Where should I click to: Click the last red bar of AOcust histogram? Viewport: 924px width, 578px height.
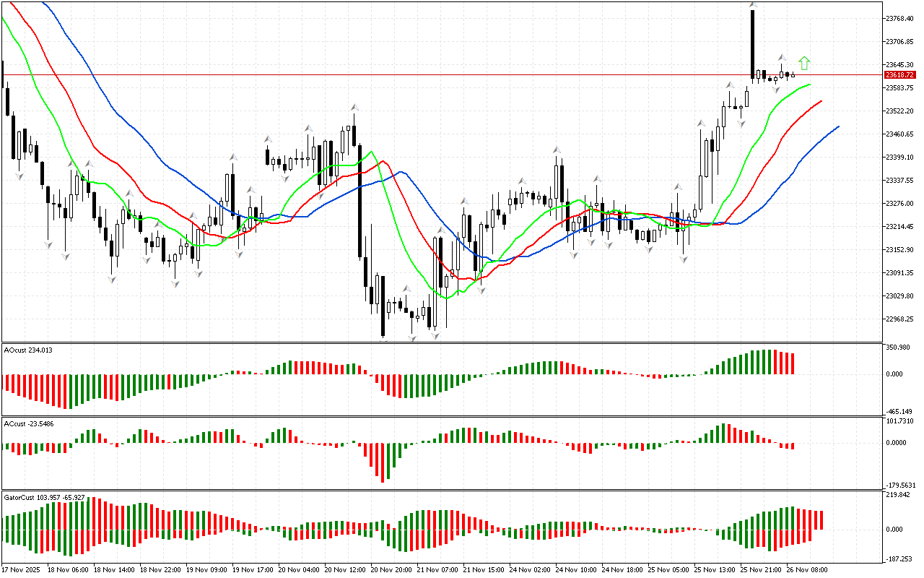(x=792, y=363)
